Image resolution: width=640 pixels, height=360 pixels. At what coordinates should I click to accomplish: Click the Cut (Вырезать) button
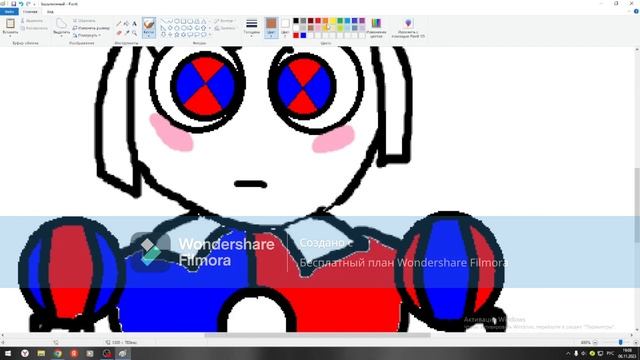tap(32, 21)
